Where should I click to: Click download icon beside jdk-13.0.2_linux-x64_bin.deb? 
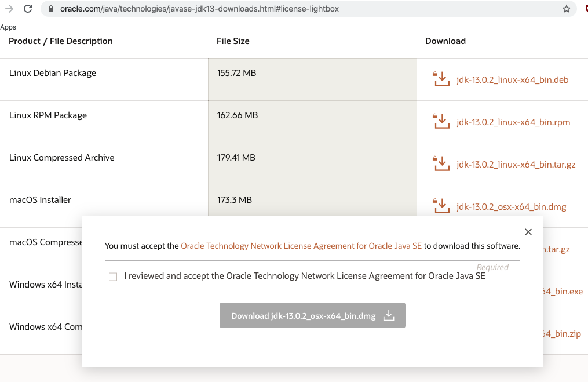pyautogui.click(x=441, y=79)
